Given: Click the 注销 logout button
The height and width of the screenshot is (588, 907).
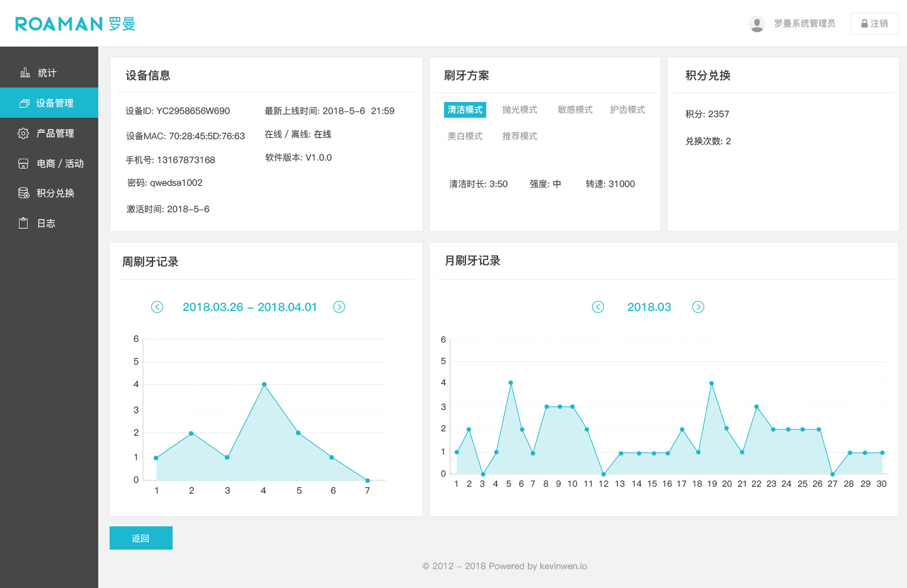Looking at the screenshot, I should [874, 24].
